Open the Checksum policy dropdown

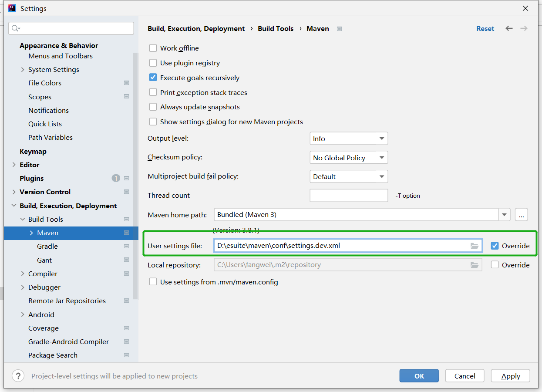(349, 158)
